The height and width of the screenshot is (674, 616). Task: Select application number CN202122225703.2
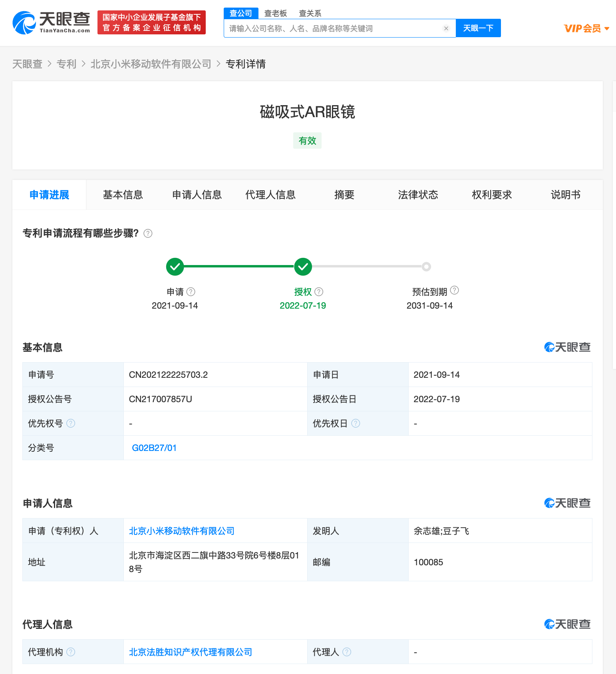pyautogui.click(x=168, y=375)
